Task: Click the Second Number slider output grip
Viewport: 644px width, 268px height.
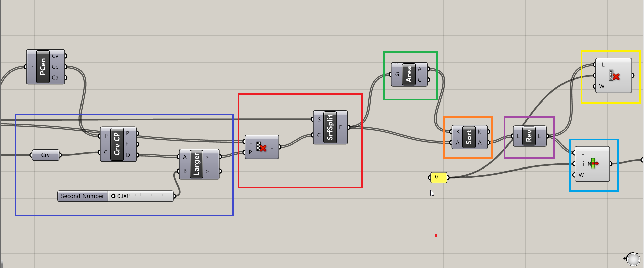Action: click(x=175, y=196)
